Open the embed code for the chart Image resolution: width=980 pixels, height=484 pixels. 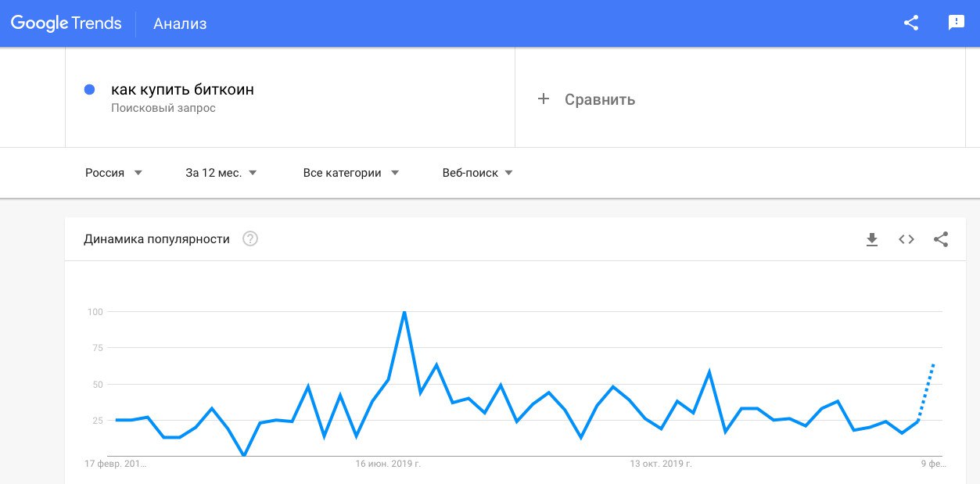coord(906,239)
